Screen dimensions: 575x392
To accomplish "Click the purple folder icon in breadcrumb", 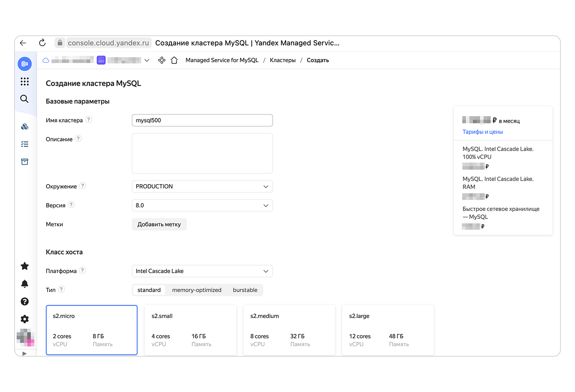I will 101,60.
